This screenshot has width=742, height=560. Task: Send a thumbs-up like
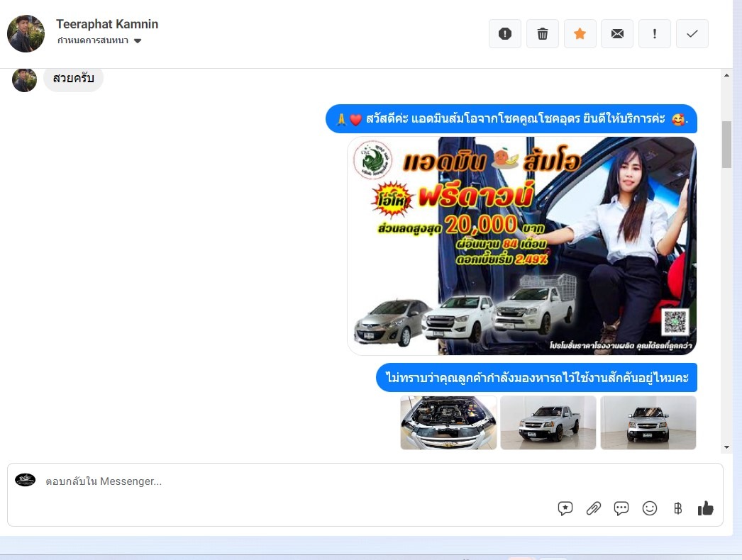click(705, 508)
